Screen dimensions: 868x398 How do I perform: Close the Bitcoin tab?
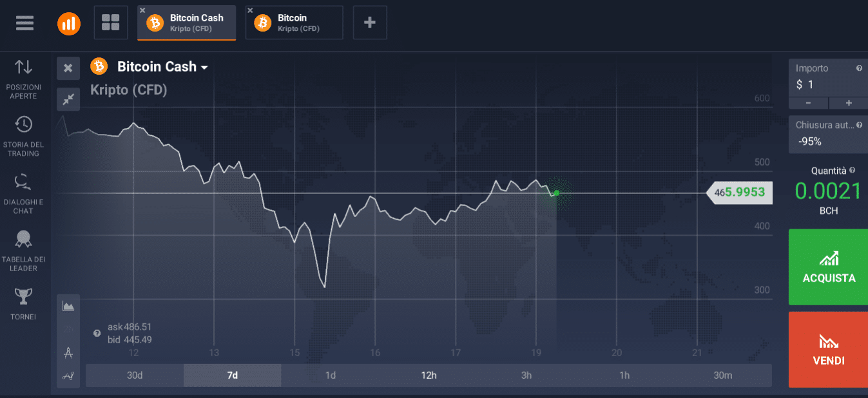(250, 10)
